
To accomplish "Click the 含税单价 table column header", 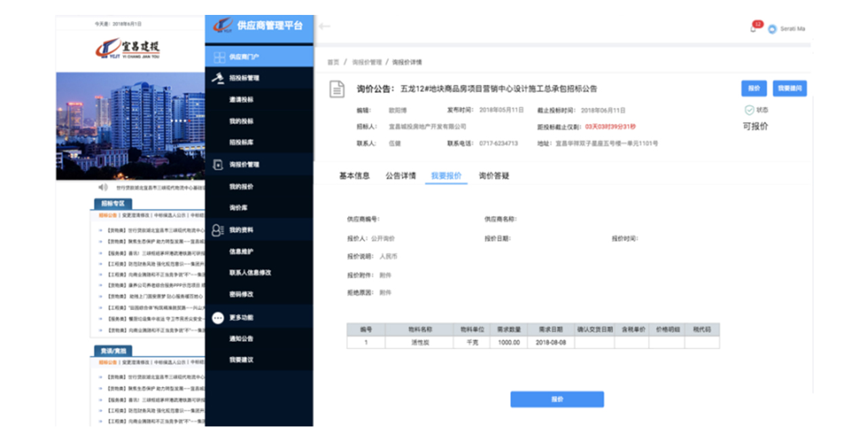I will 631,330.
